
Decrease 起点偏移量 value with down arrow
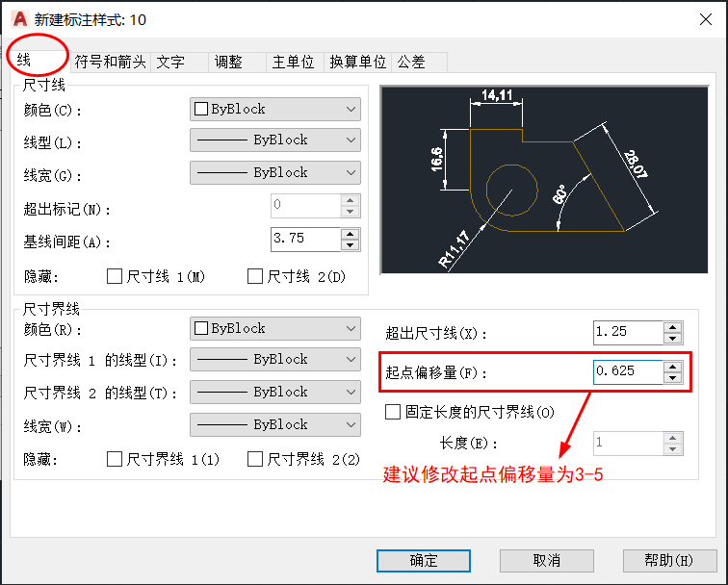673,378
